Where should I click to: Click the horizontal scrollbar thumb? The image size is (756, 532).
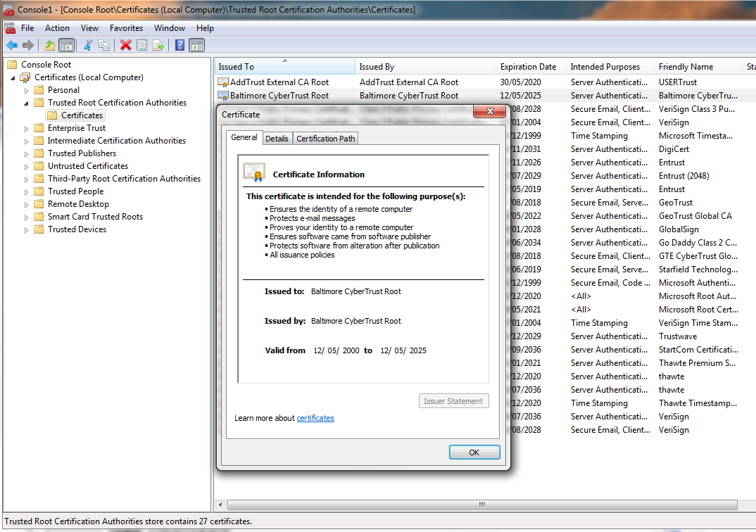[x=482, y=505]
